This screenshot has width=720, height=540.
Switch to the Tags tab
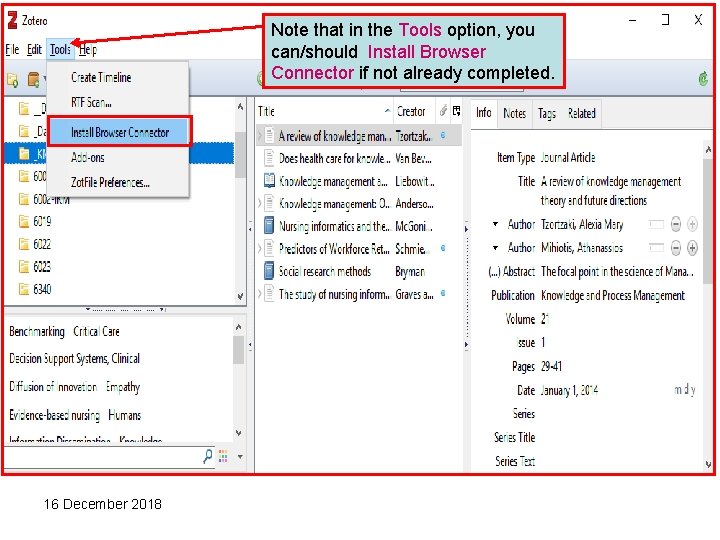(546, 113)
